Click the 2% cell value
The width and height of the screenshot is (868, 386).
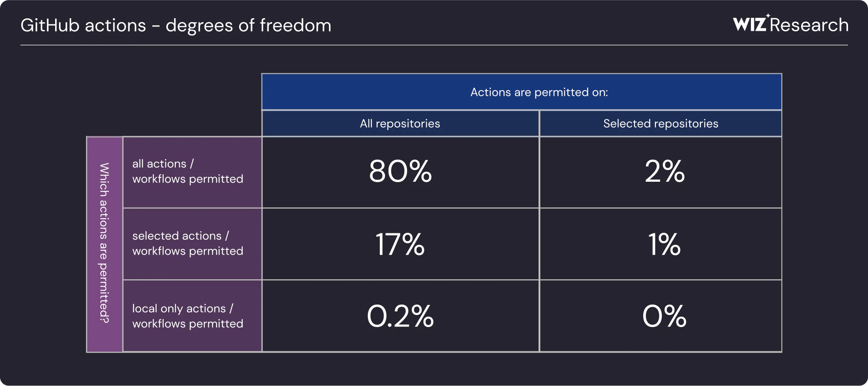tap(664, 171)
